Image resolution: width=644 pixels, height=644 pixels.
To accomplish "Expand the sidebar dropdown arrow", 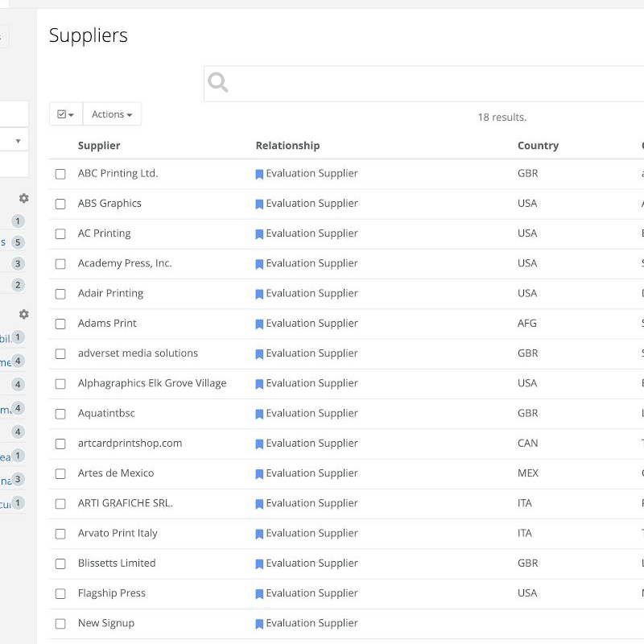I will 18,142.
